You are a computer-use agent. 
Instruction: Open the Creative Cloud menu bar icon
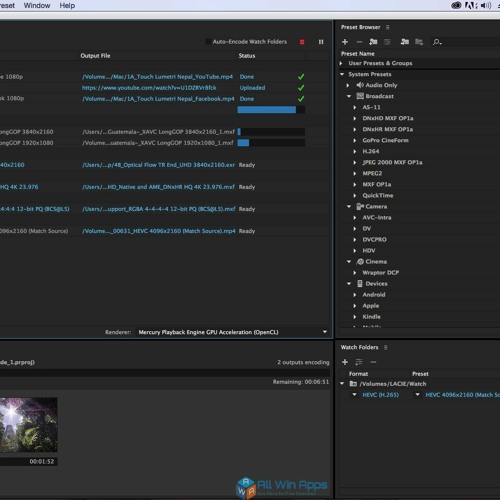tap(456, 5)
